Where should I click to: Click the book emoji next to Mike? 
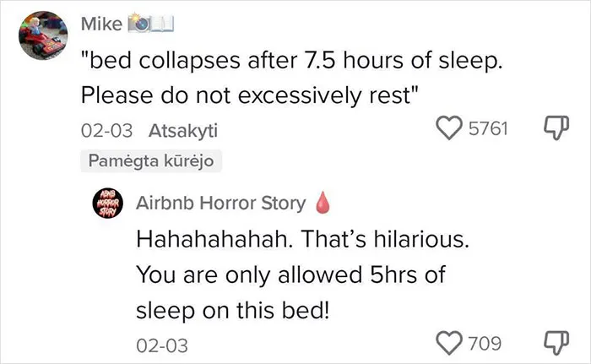162,24
